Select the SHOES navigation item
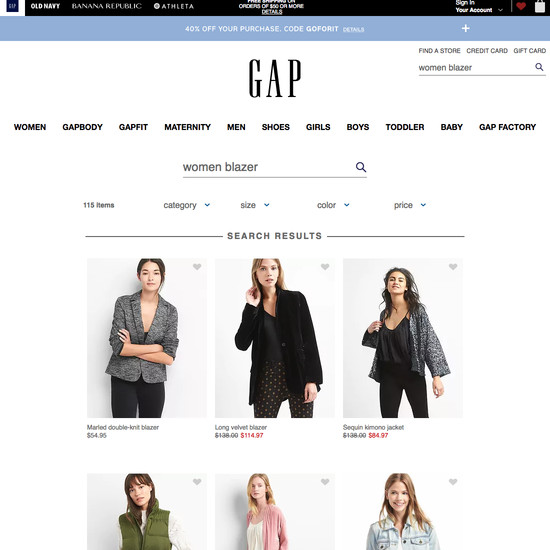This screenshot has width=550, height=550. click(276, 127)
